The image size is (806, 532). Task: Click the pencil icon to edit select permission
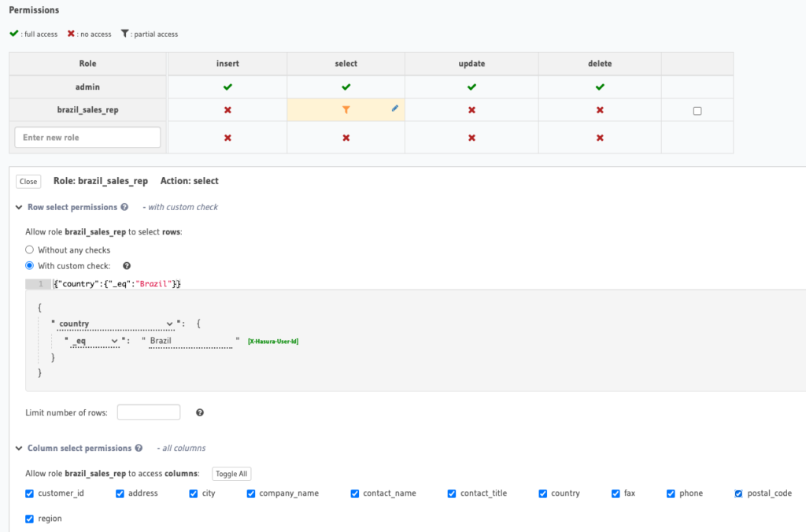[394, 108]
